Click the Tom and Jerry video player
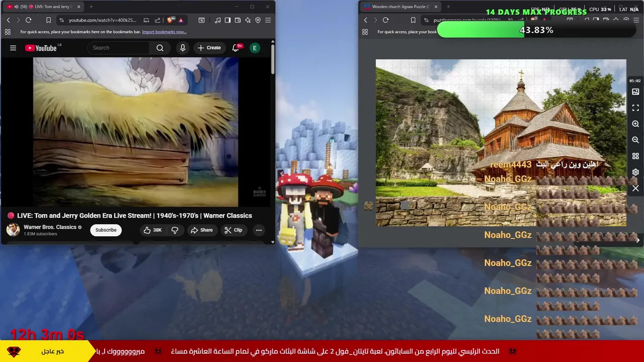This screenshot has height=362, width=644. (135, 132)
